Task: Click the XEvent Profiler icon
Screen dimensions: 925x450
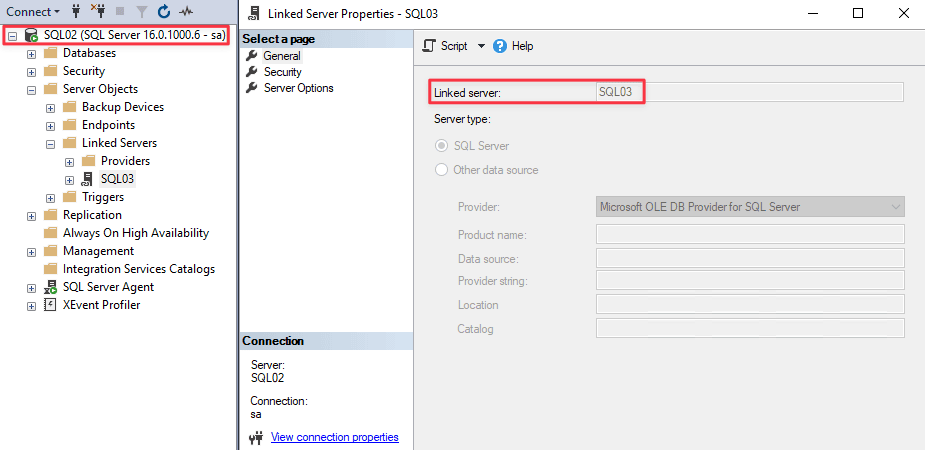Action: pyautogui.click(x=50, y=305)
